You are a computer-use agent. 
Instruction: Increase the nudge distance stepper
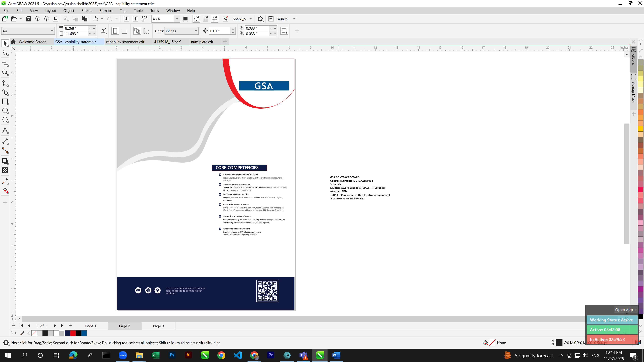(x=233, y=29)
